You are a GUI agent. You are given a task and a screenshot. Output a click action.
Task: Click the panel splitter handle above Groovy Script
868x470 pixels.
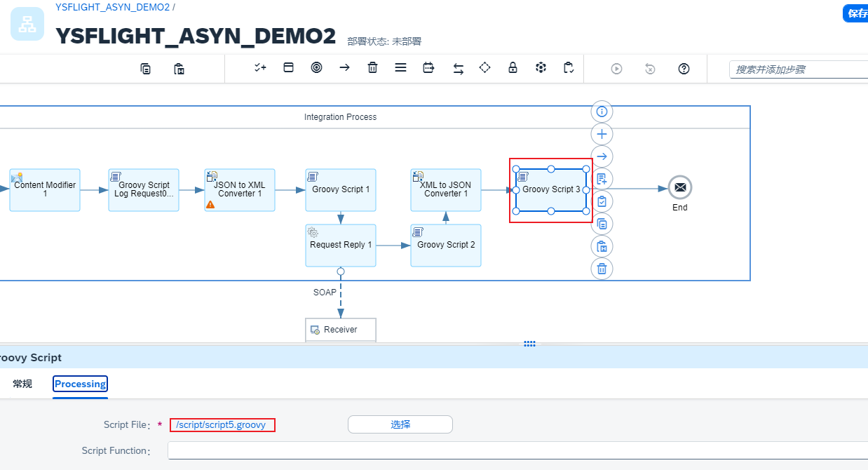pos(529,344)
